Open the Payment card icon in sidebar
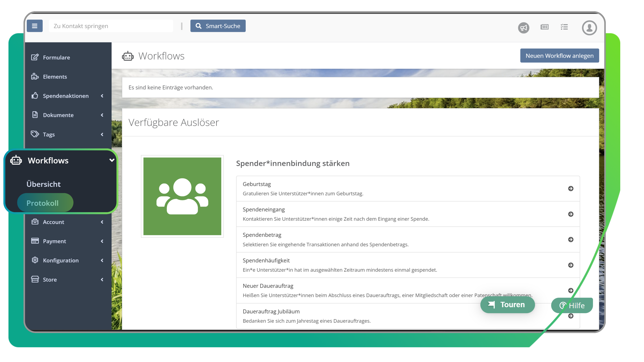644x362 pixels. pyautogui.click(x=35, y=241)
